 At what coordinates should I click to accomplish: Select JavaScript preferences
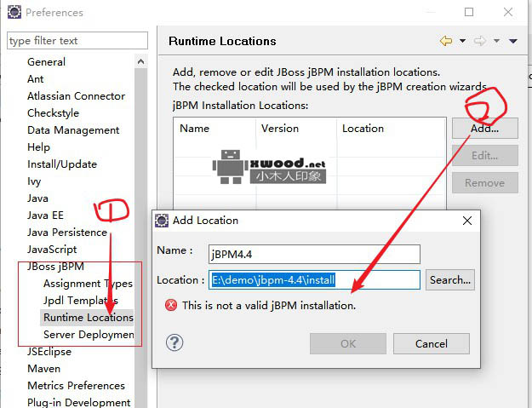point(52,250)
